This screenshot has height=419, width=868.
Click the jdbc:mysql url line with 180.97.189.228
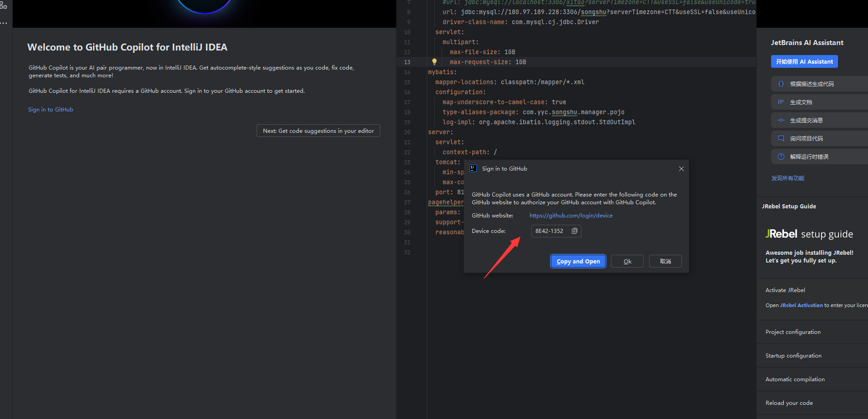click(599, 12)
